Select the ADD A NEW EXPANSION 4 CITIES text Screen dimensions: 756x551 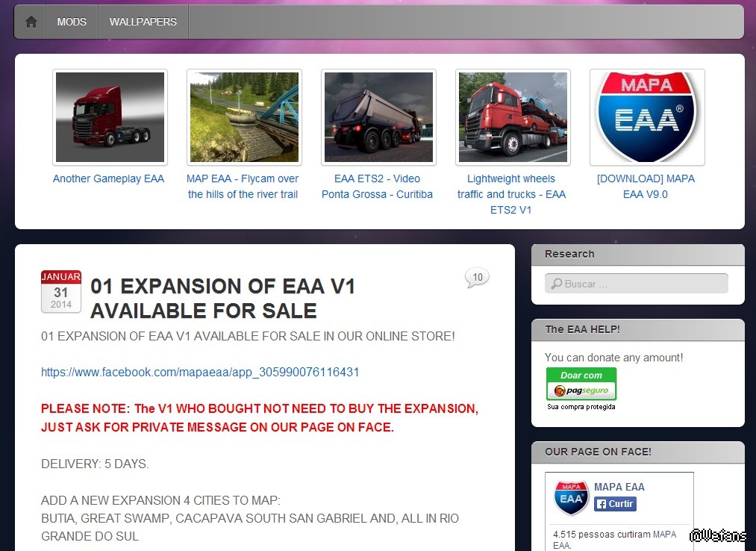coord(160,500)
